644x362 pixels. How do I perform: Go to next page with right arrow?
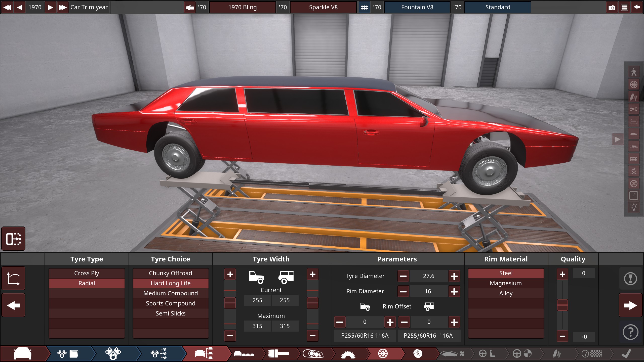[630, 305]
